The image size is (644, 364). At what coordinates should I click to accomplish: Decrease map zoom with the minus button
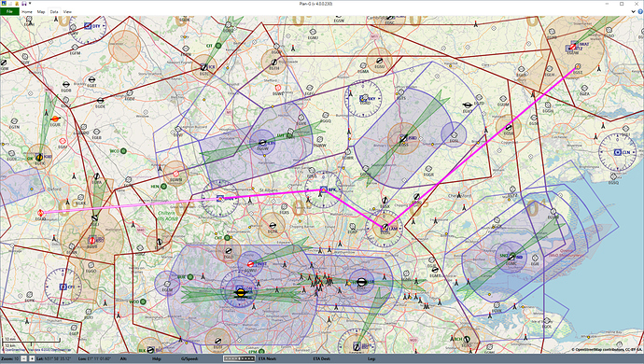[x=24, y=358]
